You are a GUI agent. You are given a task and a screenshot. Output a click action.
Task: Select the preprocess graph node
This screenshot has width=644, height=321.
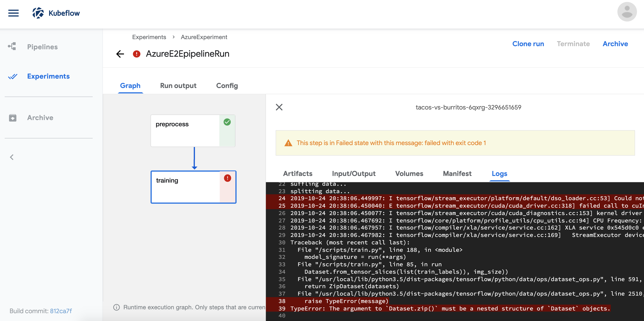click(x=193, y=131)
